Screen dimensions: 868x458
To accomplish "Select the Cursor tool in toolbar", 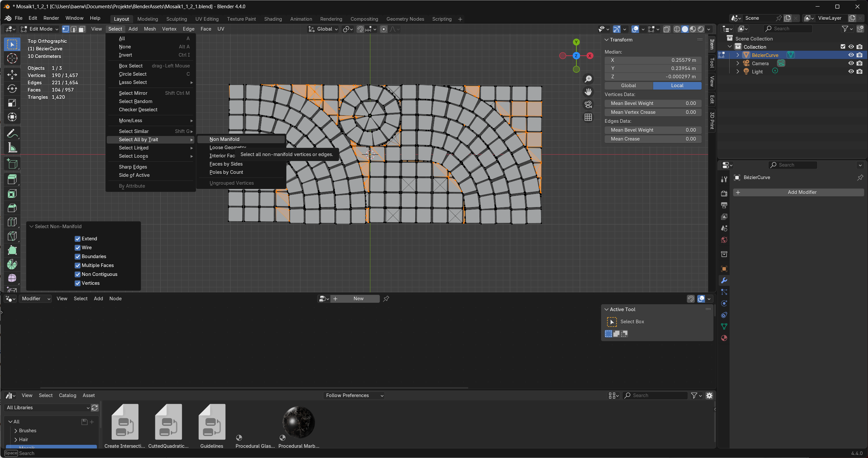I will 12,59.
